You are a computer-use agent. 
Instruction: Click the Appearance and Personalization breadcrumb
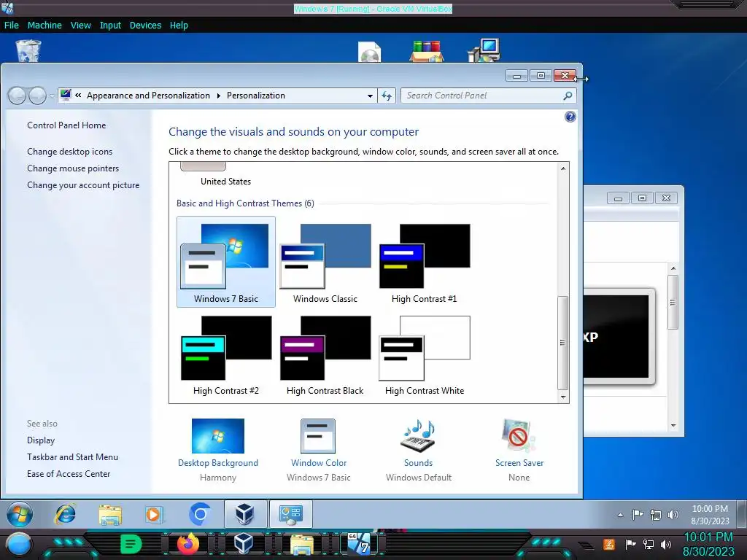pyautogui.click(x=148, y=96)
